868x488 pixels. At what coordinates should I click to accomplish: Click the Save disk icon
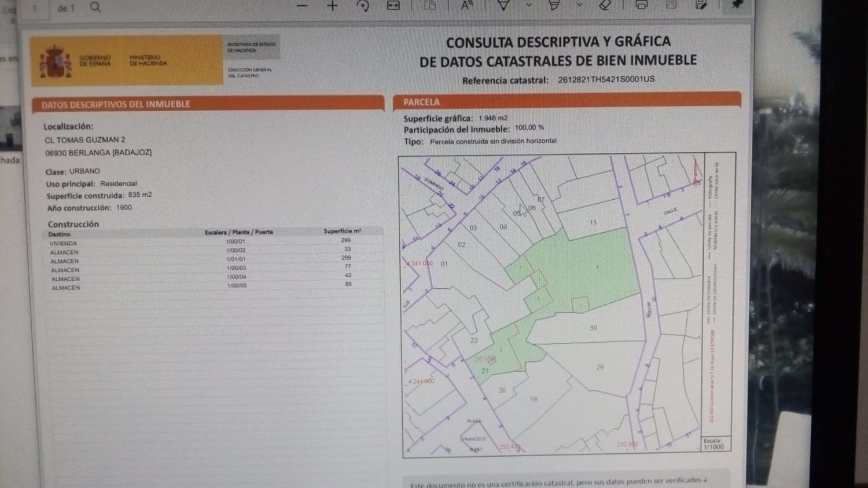[671, 5]
